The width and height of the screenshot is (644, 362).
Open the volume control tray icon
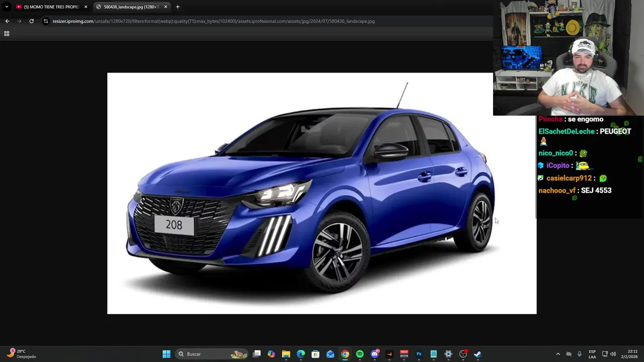click(x=613, y=354)
